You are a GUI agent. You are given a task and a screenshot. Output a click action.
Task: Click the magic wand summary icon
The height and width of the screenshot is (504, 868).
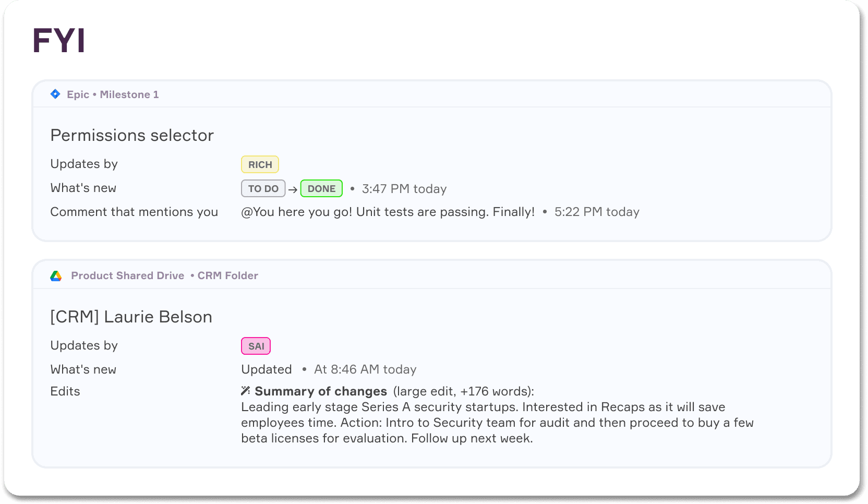[x=246, y=391]
